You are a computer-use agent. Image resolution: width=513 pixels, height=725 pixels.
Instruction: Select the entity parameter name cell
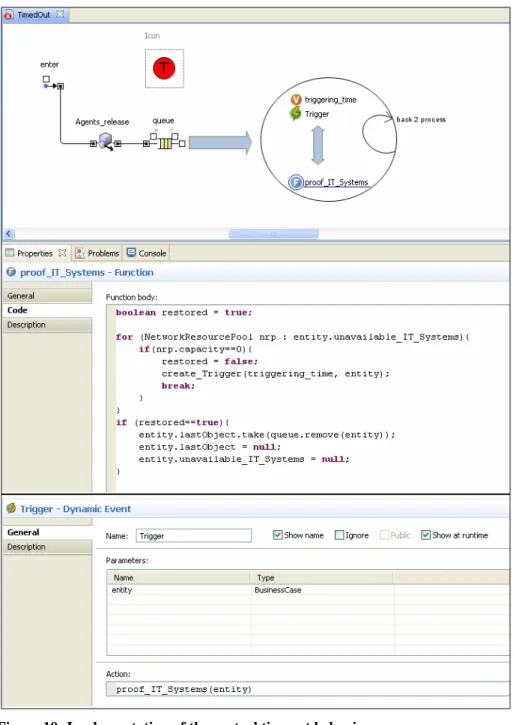pos(179,590)
